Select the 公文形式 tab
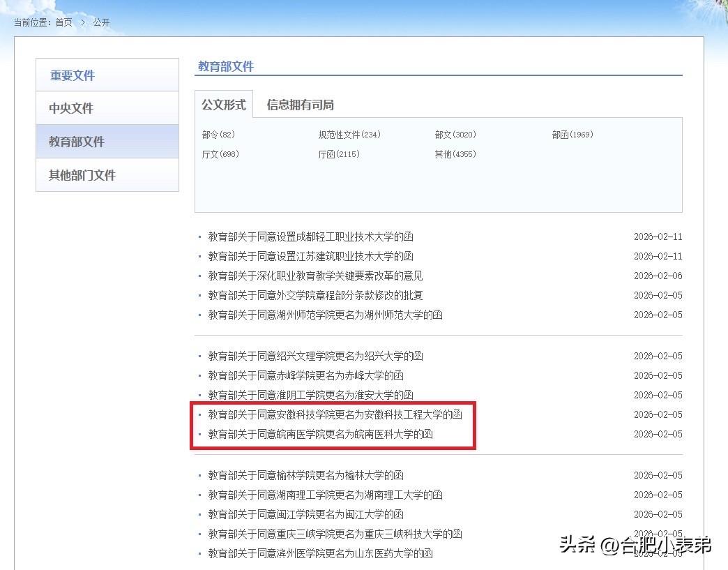The width and height of the screenshot is (728, 570). coord(222,105)
